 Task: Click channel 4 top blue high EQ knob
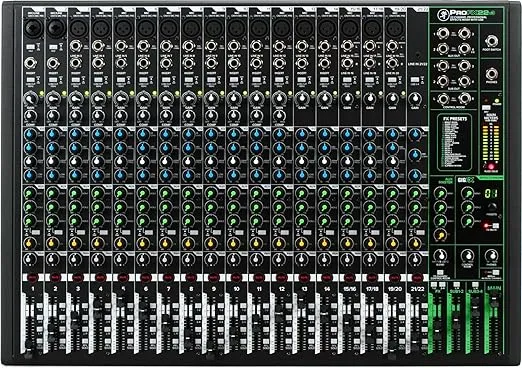pyautogui.click(x=98, y=134)
